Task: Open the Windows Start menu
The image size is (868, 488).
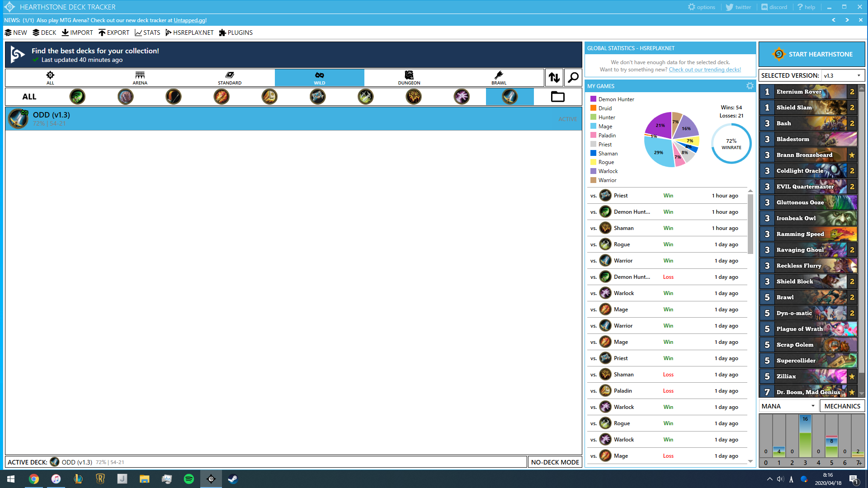Action: click(11, 479)
